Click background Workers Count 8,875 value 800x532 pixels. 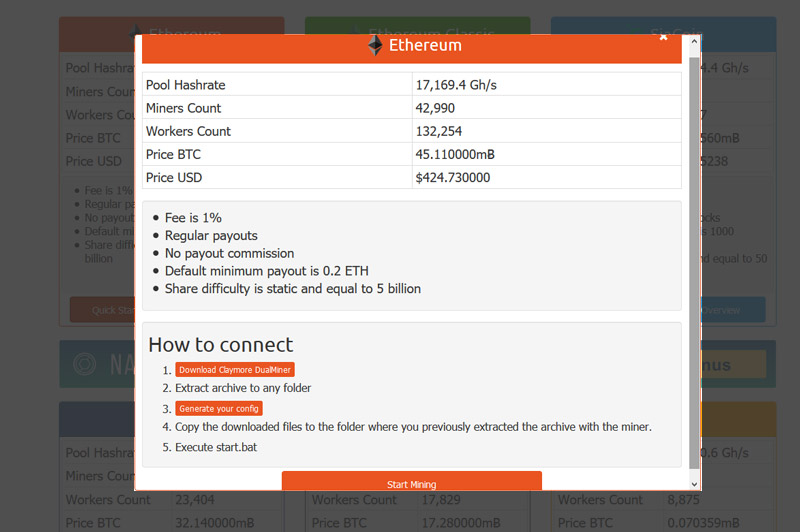pos(683,499)
